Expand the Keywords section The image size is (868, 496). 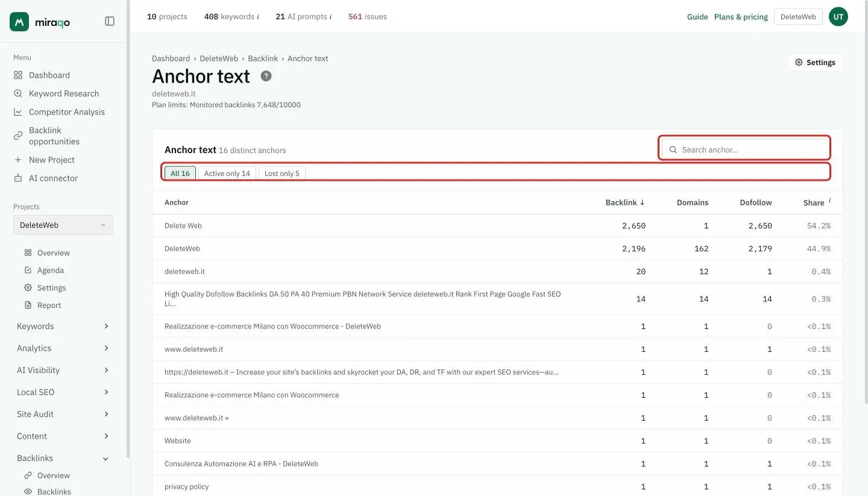(x=63, y=326)
